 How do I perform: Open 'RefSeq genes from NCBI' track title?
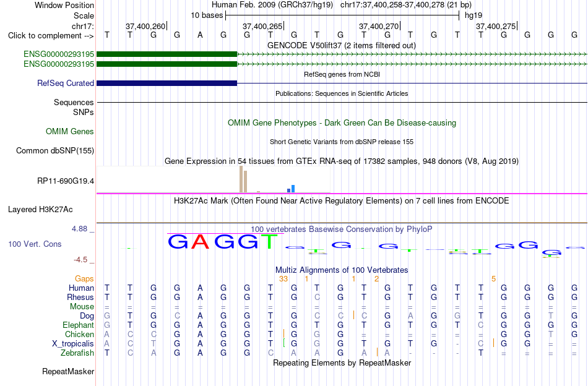(x=342, y=74)
